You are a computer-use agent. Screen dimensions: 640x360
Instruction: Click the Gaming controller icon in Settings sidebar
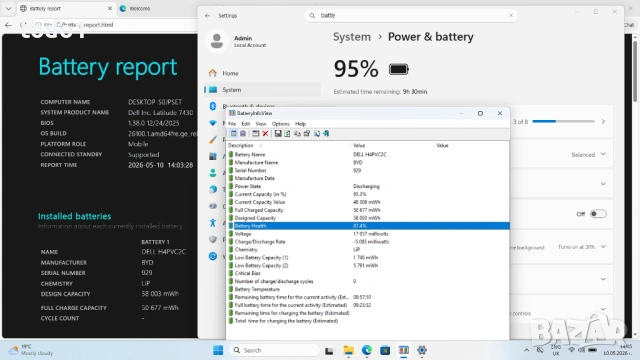(213, 206)
